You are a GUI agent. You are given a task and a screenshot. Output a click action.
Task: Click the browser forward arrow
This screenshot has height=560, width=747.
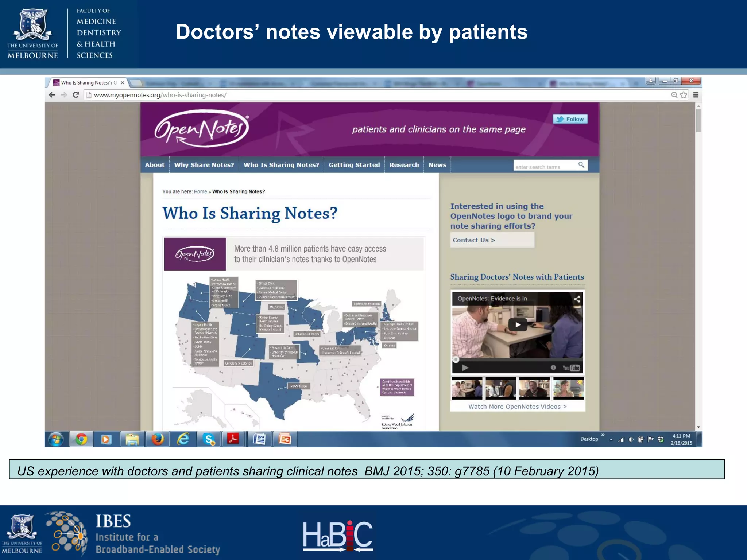(x=64, y=95)
